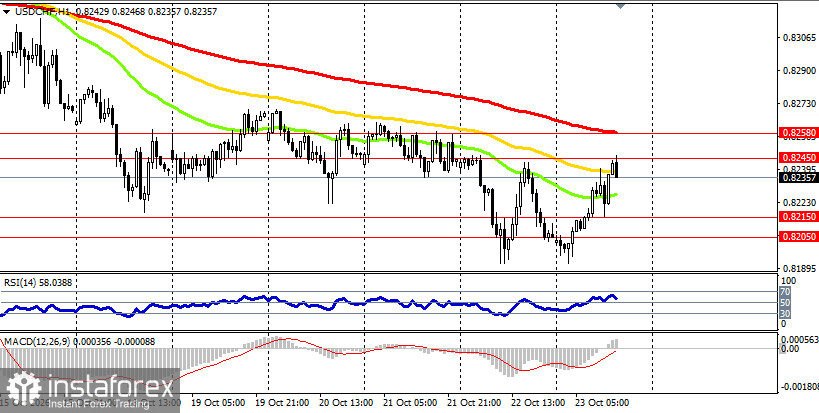
Task: Click the 0.82730 price axis value
Action: click(x=800, y=104)
